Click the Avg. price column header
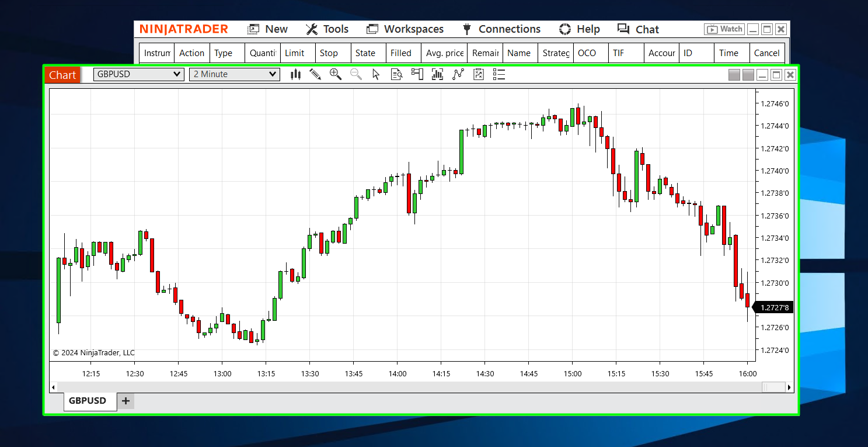 [x=444, y=53]
